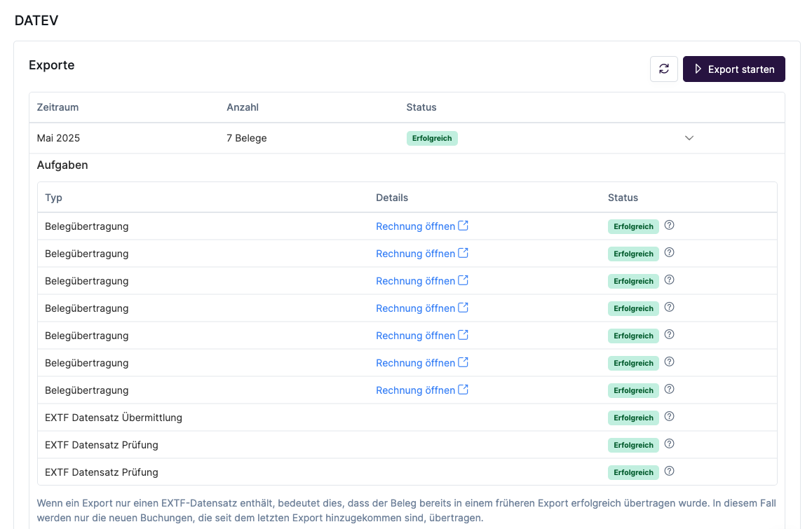The image size is (812, 529).
Task: Click help icon for last EXTF Datensatz Prüfung
Action: [669, 472]
